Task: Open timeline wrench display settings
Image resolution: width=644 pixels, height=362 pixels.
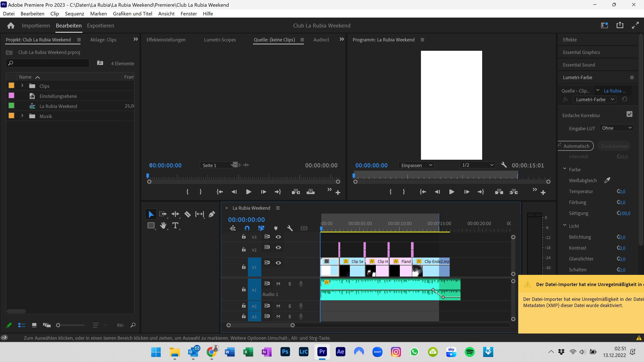Action: [290, 228]
